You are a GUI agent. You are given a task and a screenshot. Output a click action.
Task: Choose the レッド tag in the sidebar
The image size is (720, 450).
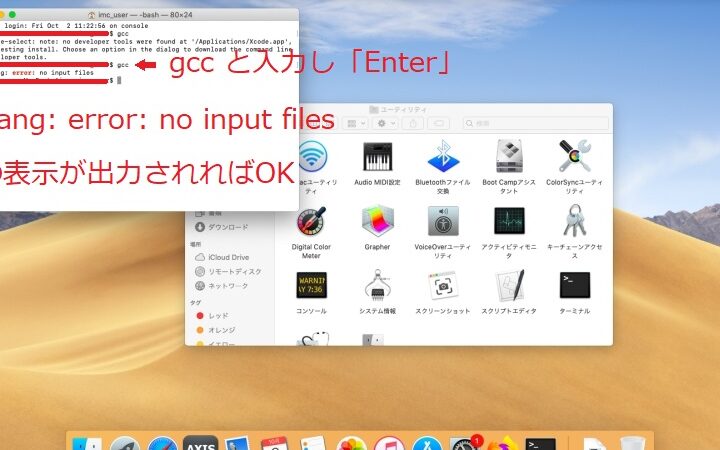(213, 315)
